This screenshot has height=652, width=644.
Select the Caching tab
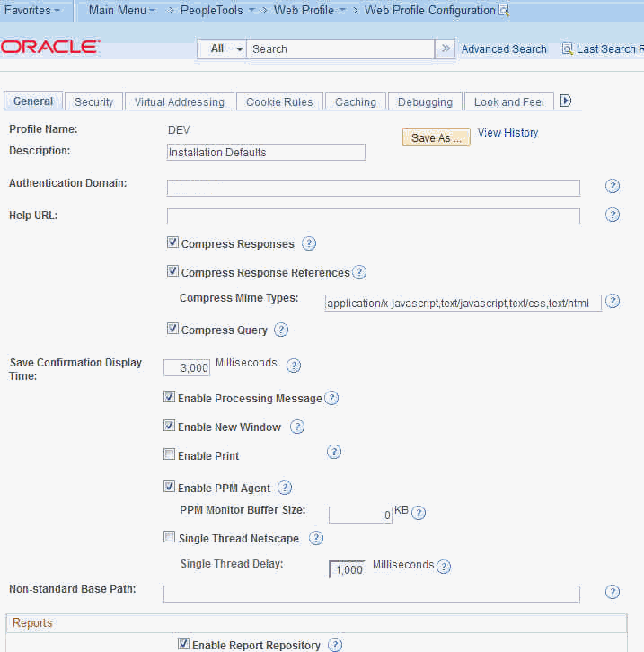[356, 101]
